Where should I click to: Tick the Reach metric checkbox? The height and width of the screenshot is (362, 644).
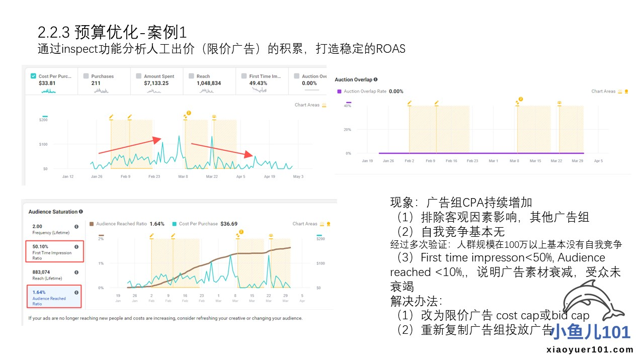(192, 76)
